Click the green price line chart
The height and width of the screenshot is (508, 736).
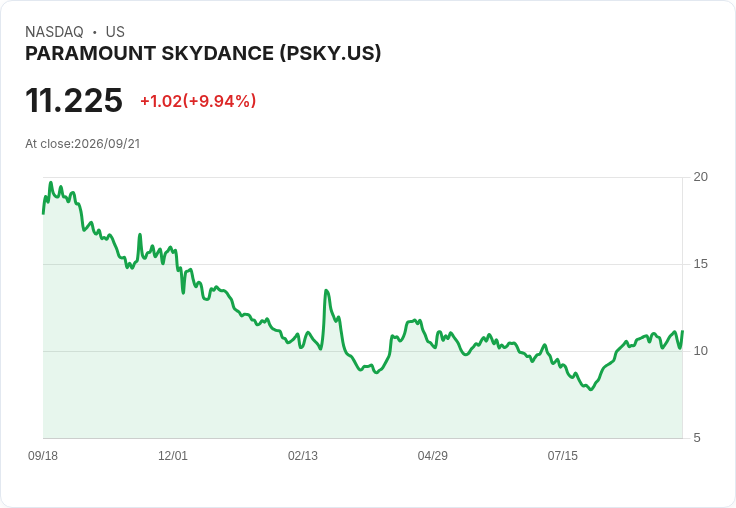tap(362, 310)
